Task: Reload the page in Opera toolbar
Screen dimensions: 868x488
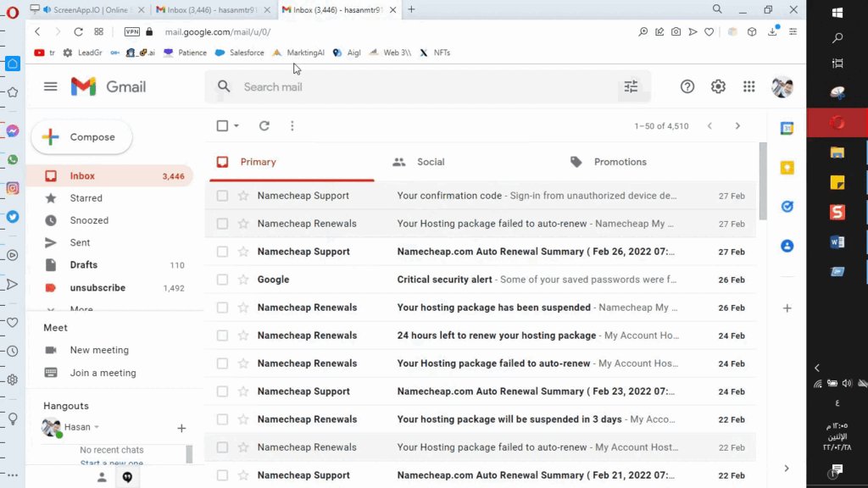Action: coord(78,32)
